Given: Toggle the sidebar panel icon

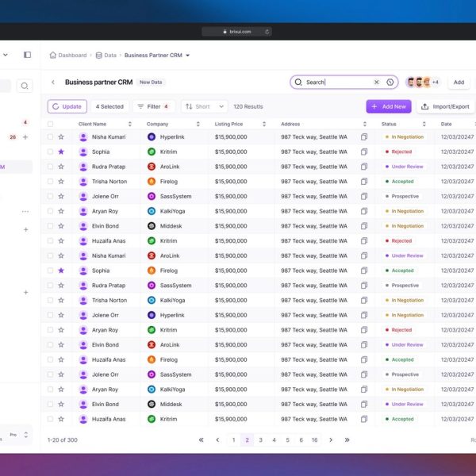Looking at the screenshot, I should click(x=27, y=55).
